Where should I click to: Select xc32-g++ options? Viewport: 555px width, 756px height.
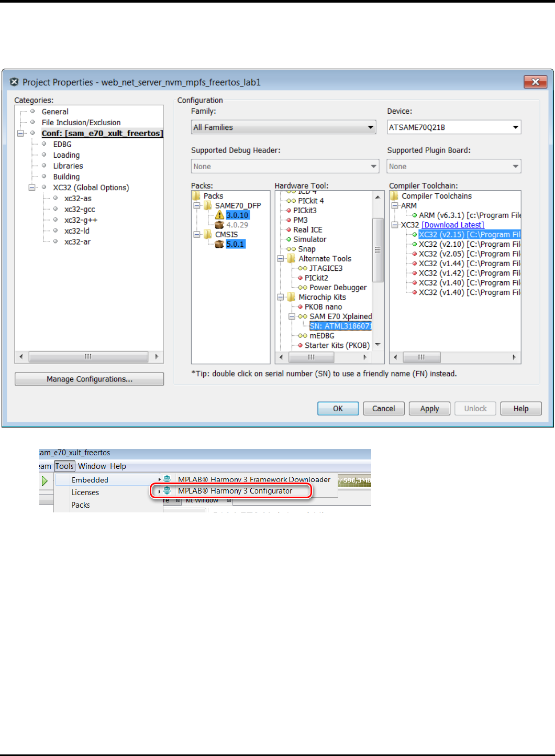coord(81,221)
